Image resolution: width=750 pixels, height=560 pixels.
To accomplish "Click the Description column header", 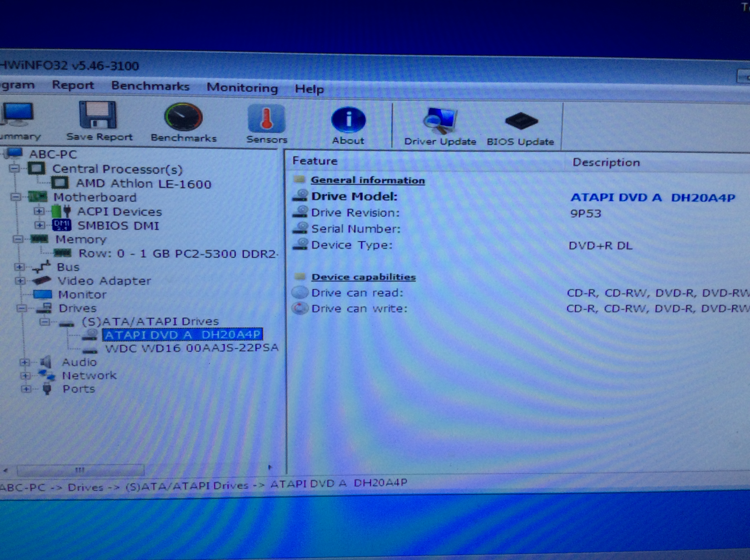I will (606, 162).
